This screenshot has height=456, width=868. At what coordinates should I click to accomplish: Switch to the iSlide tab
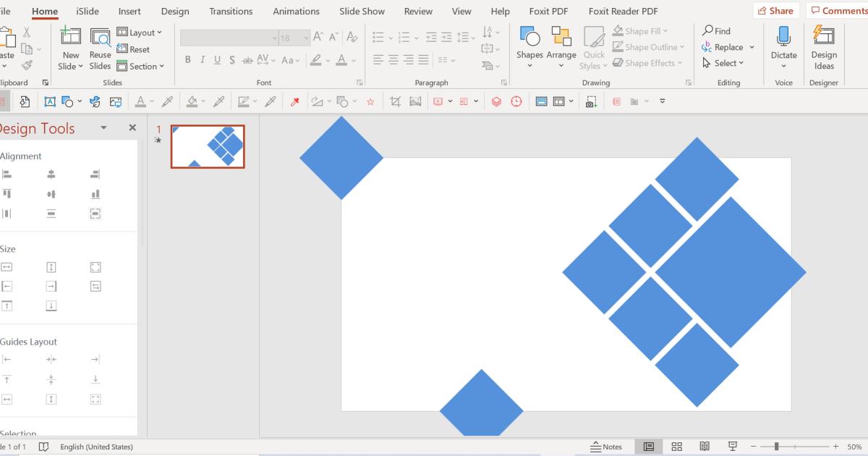(x=88, y=11)
